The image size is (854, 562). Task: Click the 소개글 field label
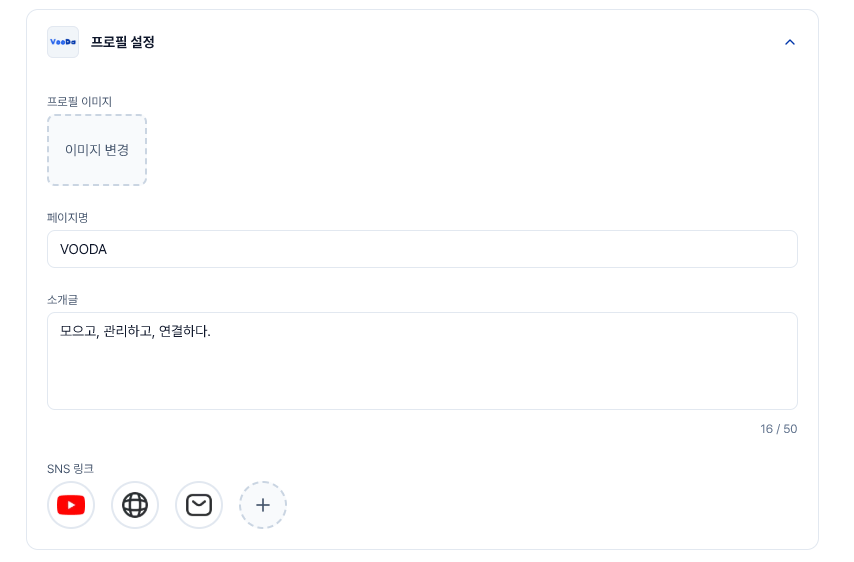(x=62, y=298)
